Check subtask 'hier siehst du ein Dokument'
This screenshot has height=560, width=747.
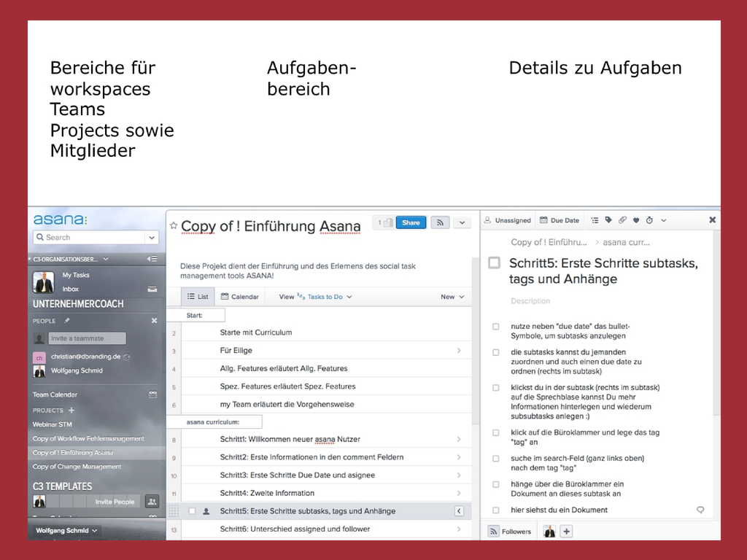pos(496,510)
